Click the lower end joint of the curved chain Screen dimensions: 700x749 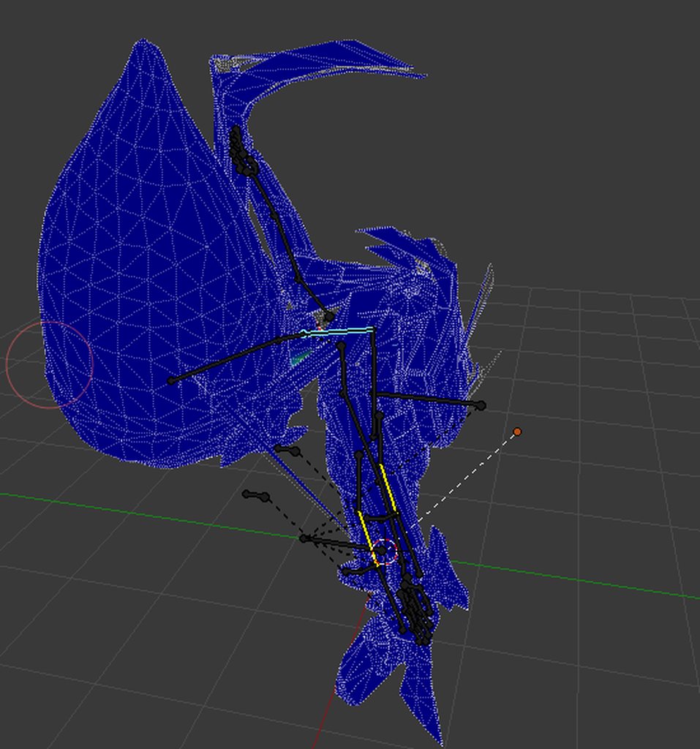pyautogui.click(x=329, y=316)
